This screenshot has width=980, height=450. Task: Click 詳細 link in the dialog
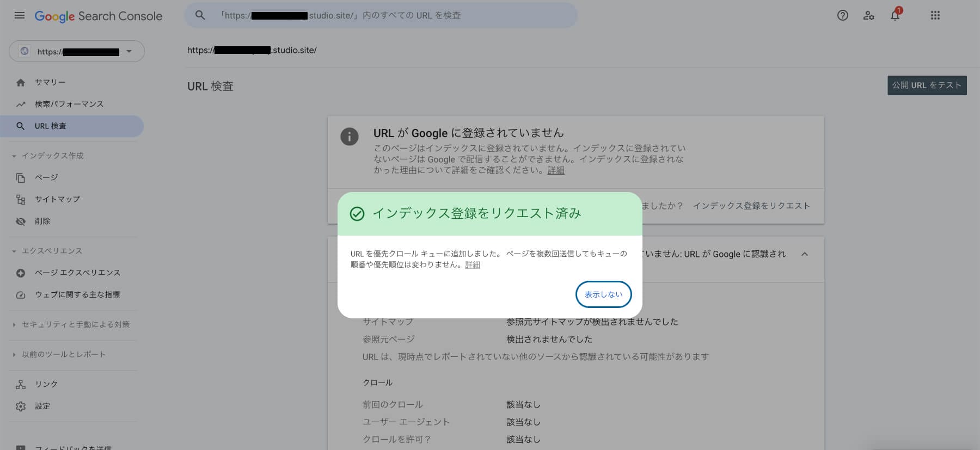point(473,265)
